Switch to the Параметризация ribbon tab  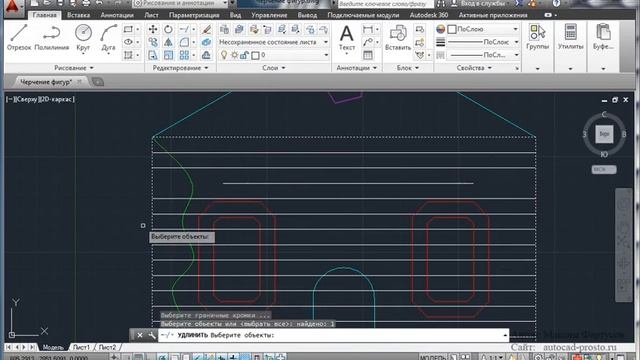tap(194, 15)
